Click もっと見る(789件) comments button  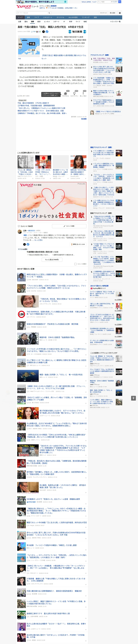[52, 260]
